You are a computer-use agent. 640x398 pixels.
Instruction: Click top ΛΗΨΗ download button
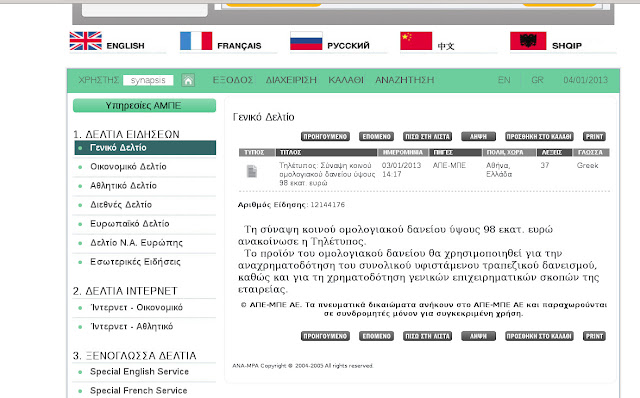[478, 136]
